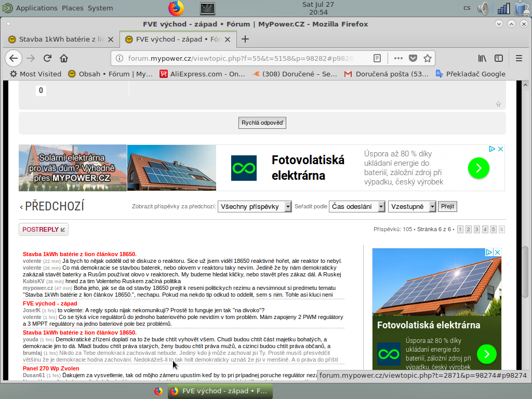Click keyboard layout cs indicator
Screen dimensions: 532x399
point(467,8)
